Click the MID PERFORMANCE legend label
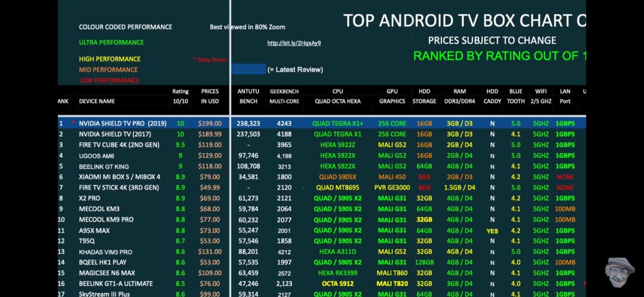This screenshot has width=644, height=297. 108,69
